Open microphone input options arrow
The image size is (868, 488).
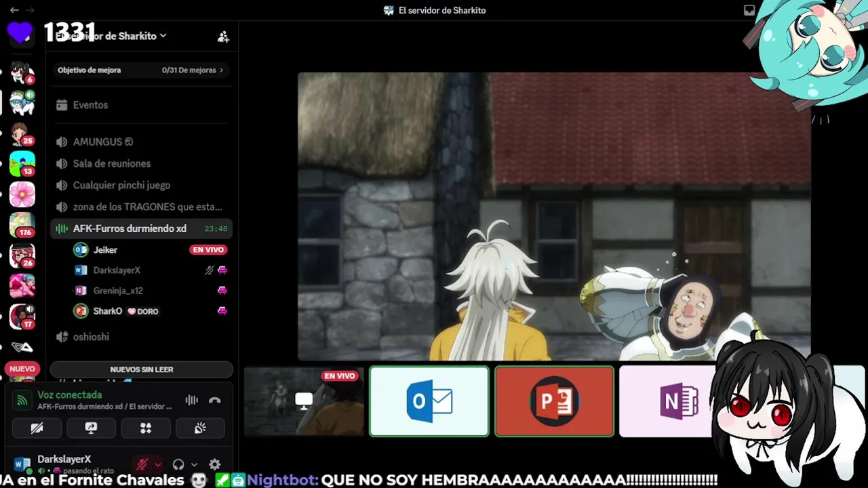[x=158, y=465]
